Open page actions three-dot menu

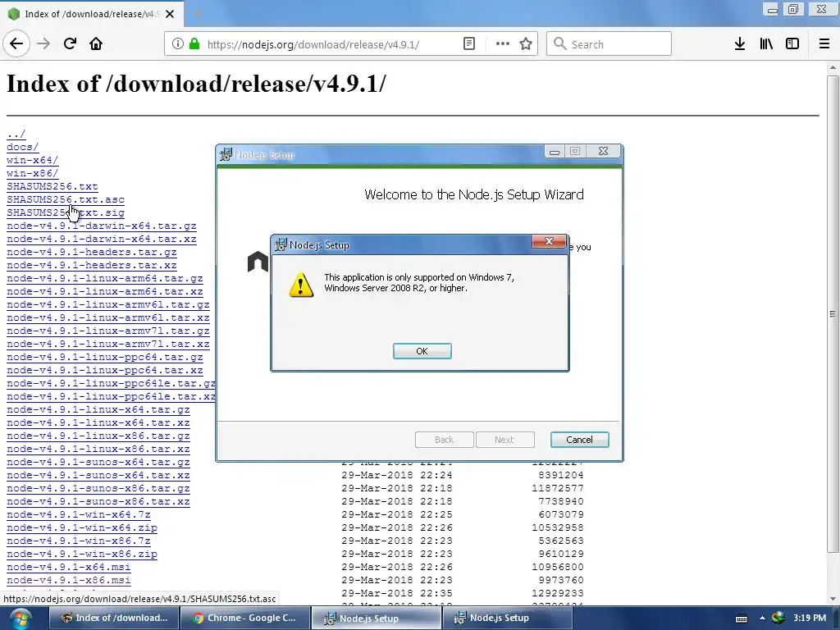pos(503,44)
